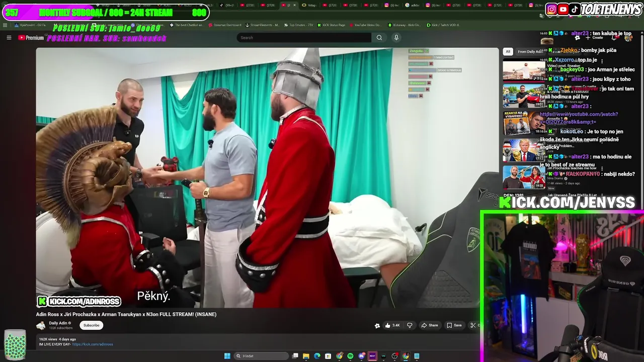Submit search with magnifier button
644x362 pixels.
coord(379,38)
